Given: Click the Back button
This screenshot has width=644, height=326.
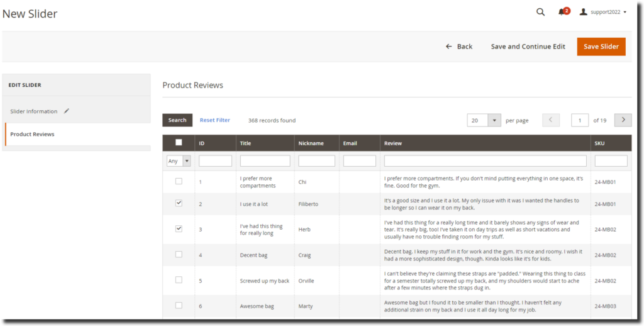Looking at the screenshot, I should pyautogui.click(x=459, y=47).
